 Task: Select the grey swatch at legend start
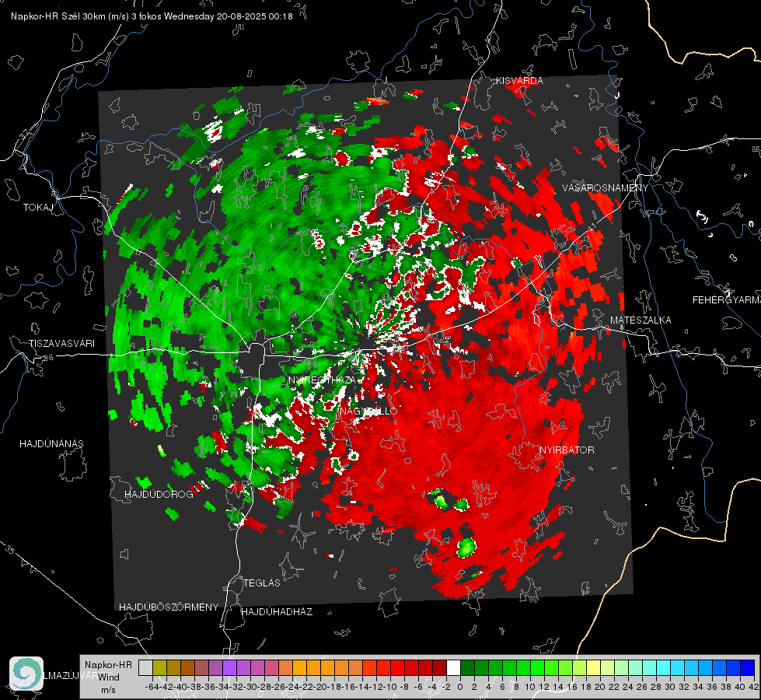(x=145, y=667)
